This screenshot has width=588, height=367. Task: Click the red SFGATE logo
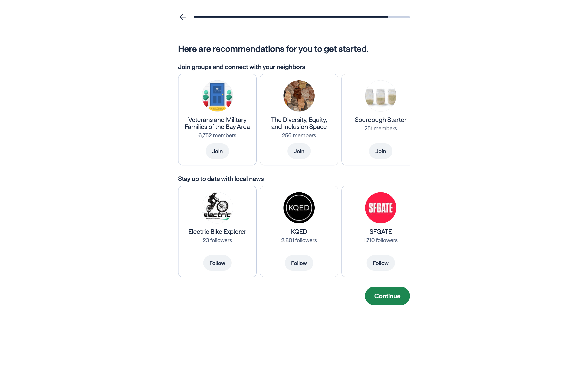pos(381,208)
